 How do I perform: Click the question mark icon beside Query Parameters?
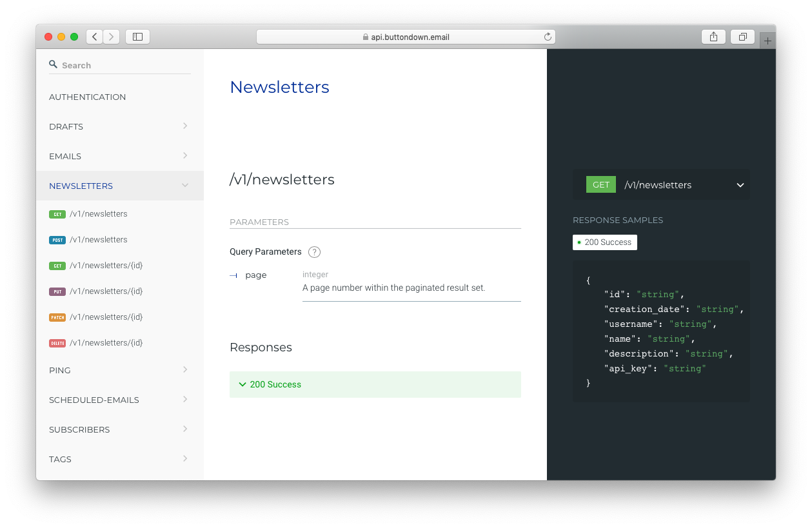click(314, 252)
